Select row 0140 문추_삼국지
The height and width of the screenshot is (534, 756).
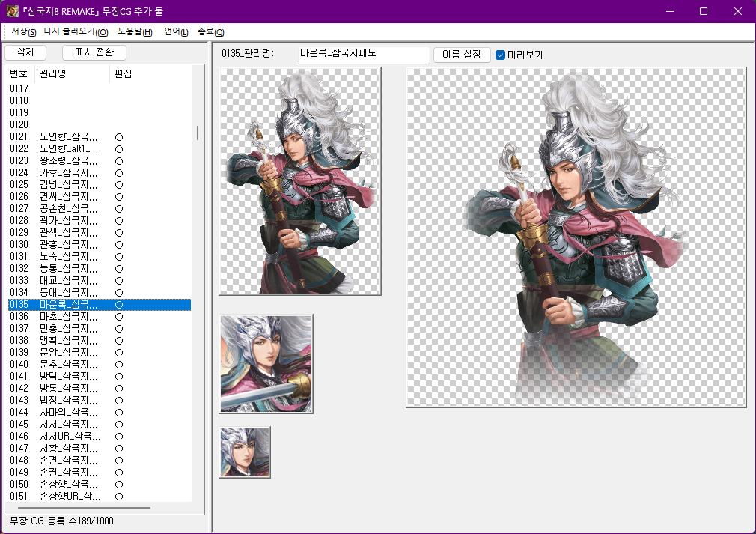pyautogui.click(x=100, y=364)
